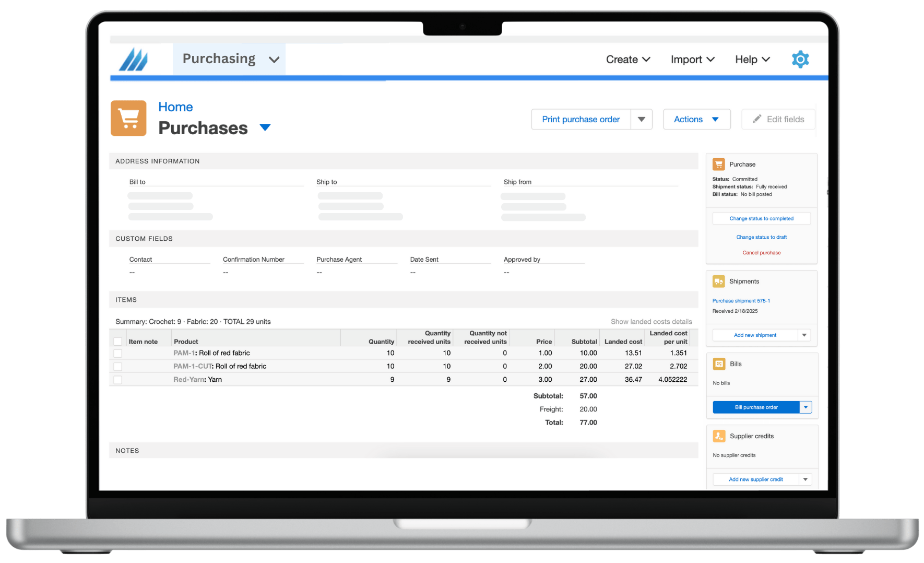Expand the Add new shipment dropdown arrow

click(x=804, y=335)
